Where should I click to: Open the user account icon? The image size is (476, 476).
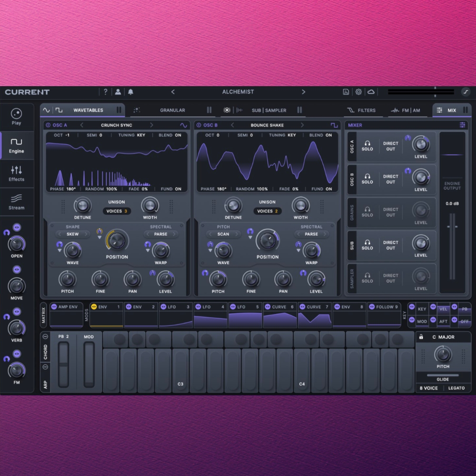[118, 92]
